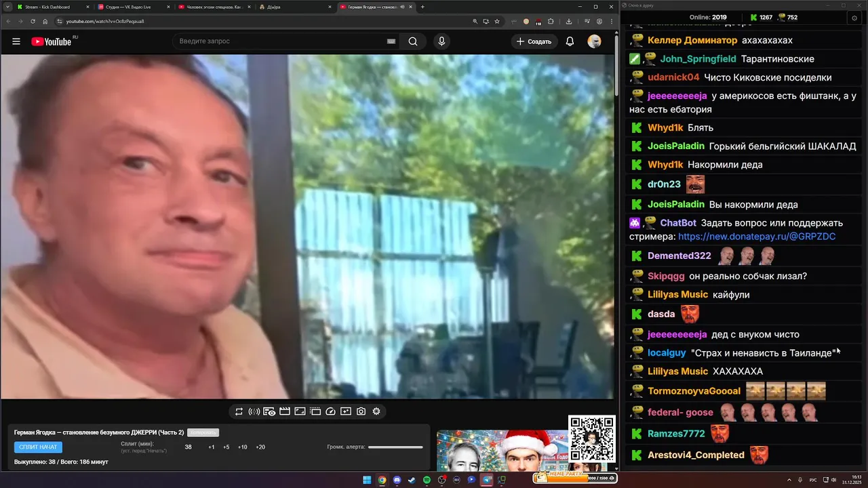Screen dimensions: 868x488
Task: Click the eye-window icon in player toolbar
Action: point(269,411)
